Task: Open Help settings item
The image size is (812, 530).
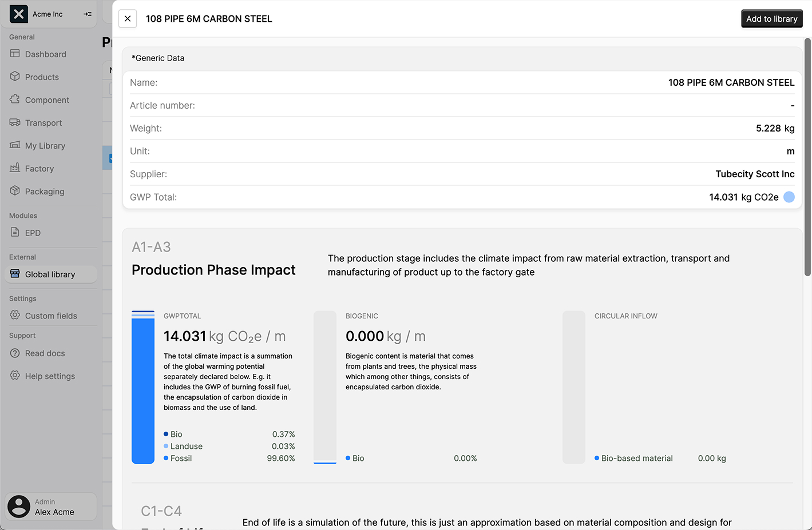Action: (x=50, y=376)
